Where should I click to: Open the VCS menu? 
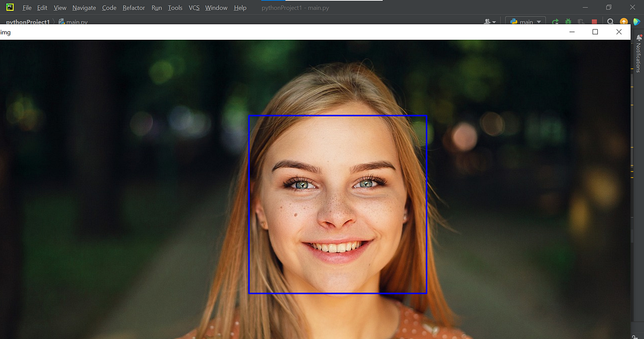(x=194, y=8)
